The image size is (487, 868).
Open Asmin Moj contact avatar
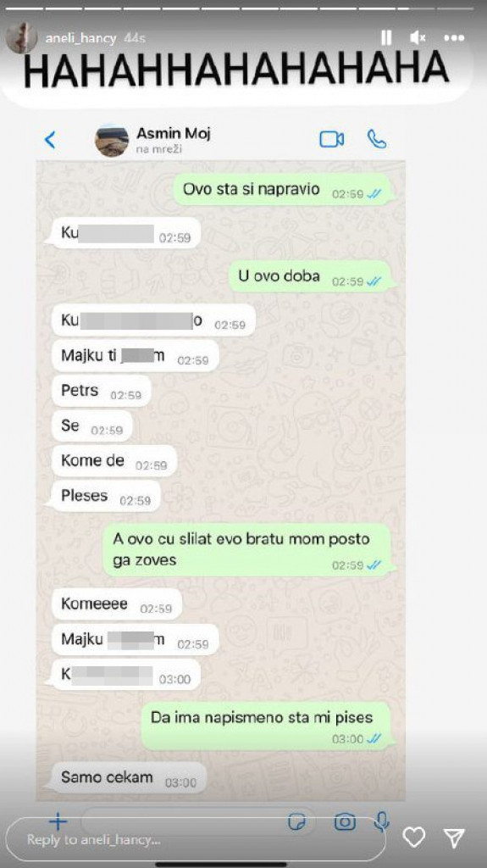point(112,141)
